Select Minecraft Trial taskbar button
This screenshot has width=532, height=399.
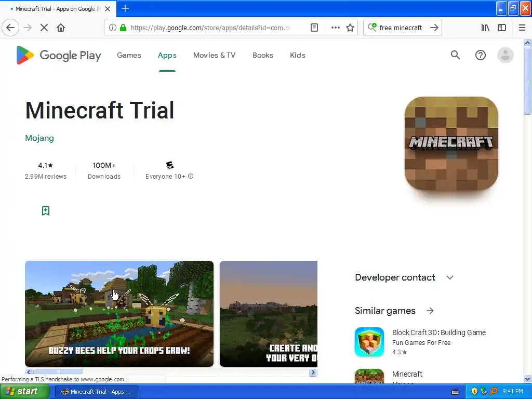(x=96, y=392)
